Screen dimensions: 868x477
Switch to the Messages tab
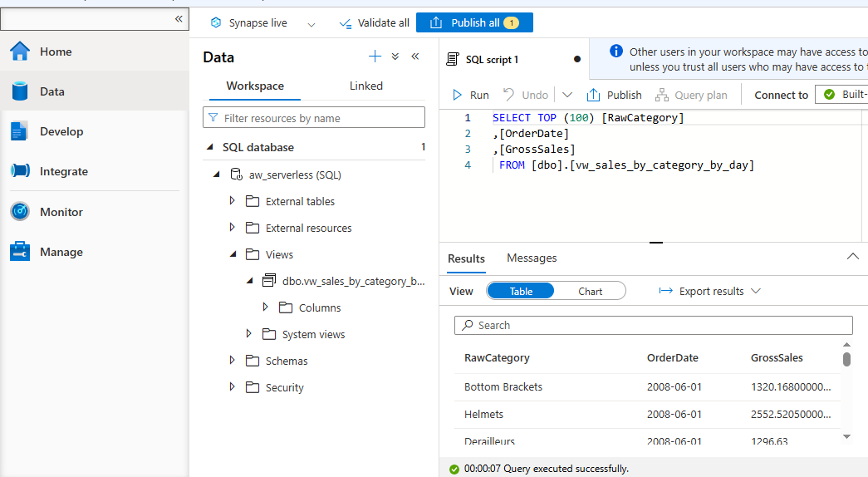point(532,258)
